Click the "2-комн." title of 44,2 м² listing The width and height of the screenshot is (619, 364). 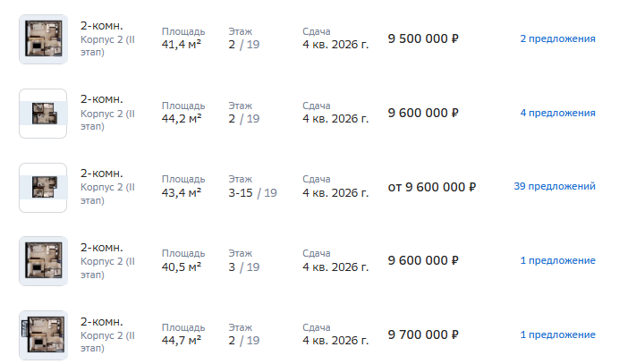point(101,99)
